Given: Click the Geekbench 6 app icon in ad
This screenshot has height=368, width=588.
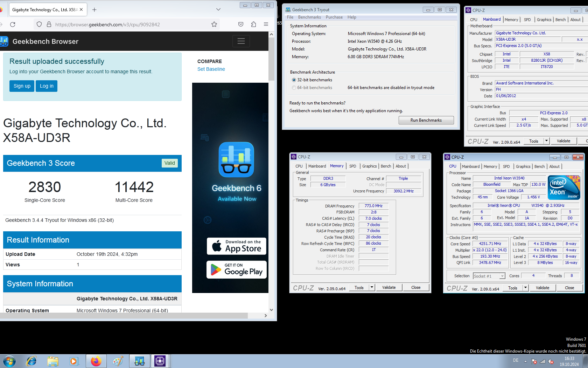Looking at the screenshot, I should pyautogui.click(x=236, y=159).
